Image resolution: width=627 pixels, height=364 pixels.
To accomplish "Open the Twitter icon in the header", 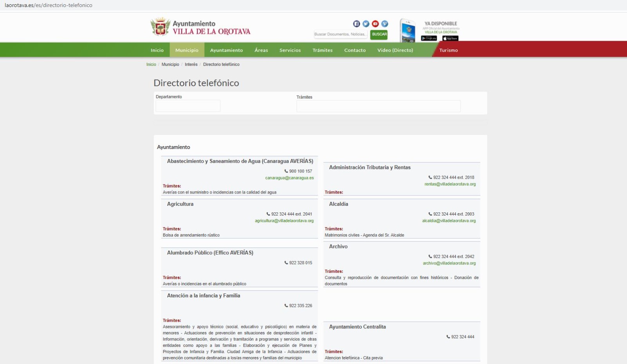I will point(366,24).
